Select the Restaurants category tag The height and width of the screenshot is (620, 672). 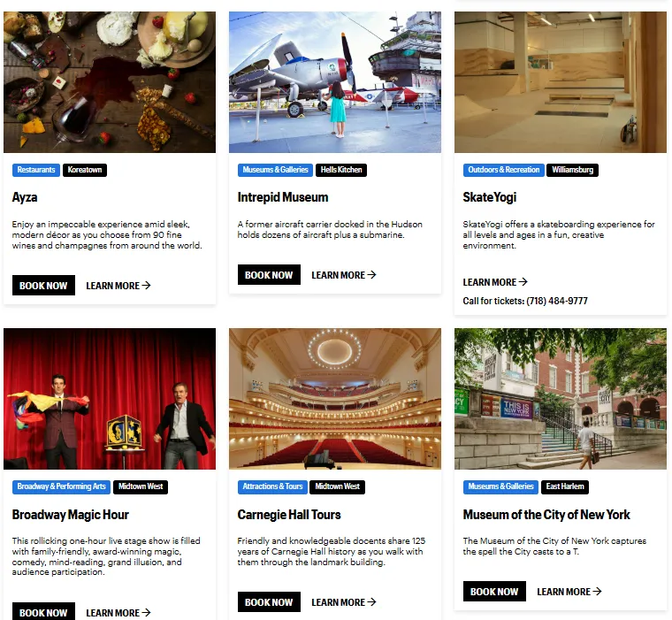tap(36, 170)
